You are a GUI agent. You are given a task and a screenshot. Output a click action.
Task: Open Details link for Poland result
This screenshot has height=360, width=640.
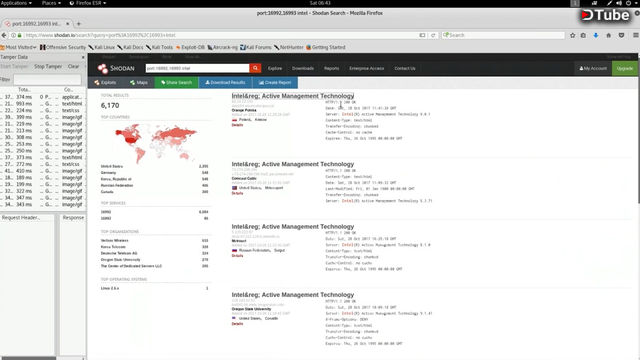click(237, 125)
